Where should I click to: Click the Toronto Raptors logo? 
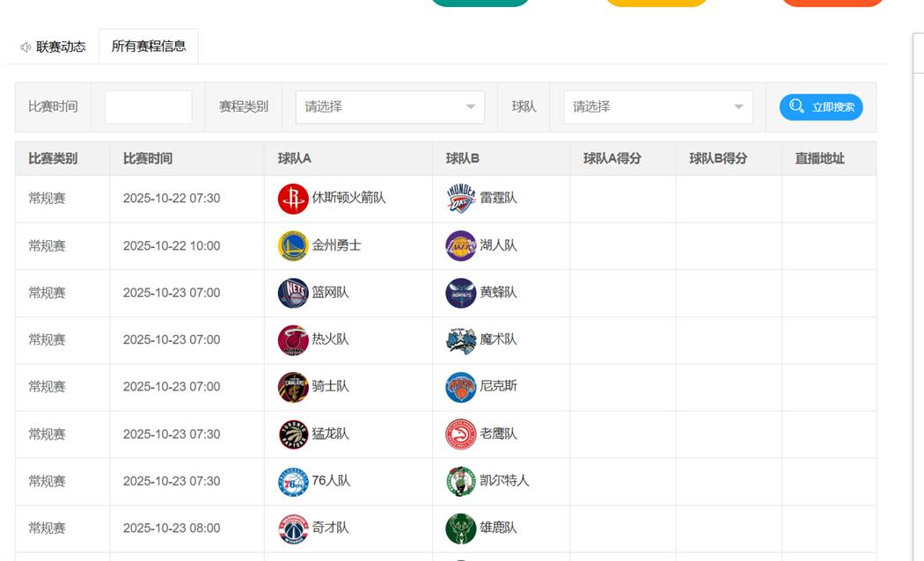pos(293,434)
